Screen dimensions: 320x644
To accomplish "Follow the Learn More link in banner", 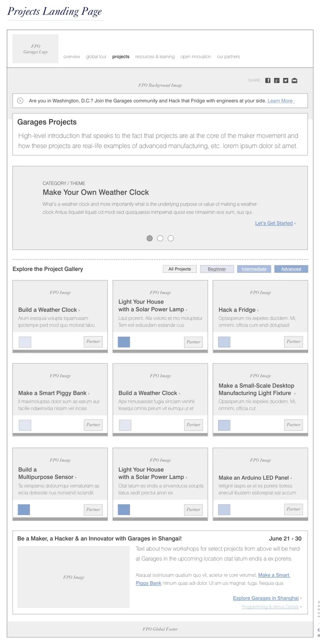I will (281, 100).
